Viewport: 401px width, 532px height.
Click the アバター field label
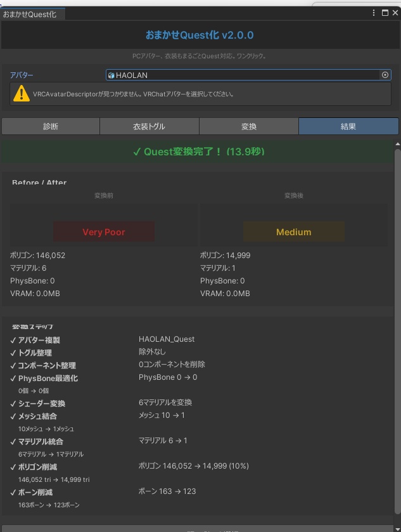22,75
